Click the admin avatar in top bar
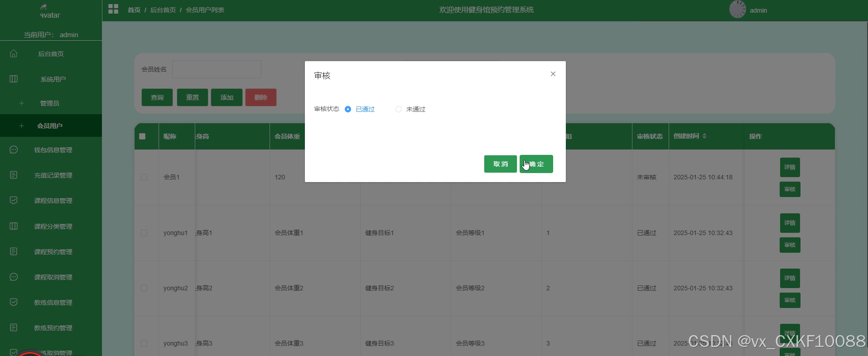868x356 pixels. pos(738,10)
